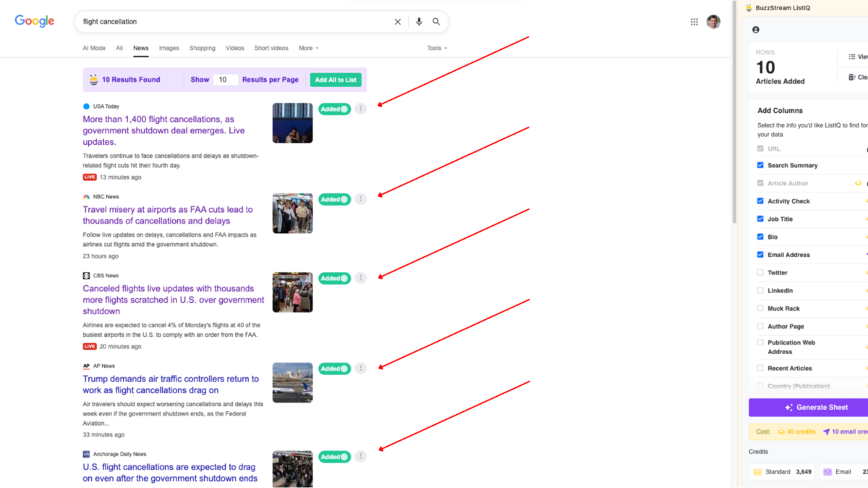Switch to the Images search tab
The width and height of the screenshot is (868, 488).
[169, 48]
